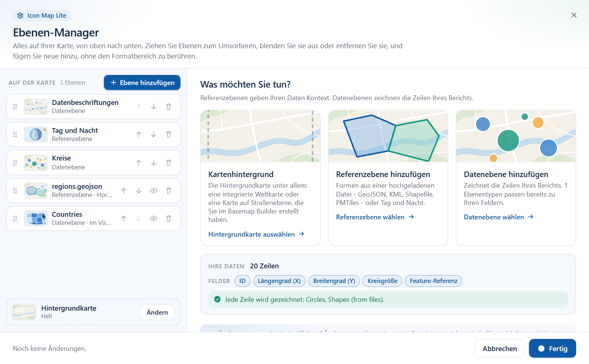The image size is (589, 364).
Task: Delete the Kreise layer
Action: pyautogui.click(x=169, y=163)
